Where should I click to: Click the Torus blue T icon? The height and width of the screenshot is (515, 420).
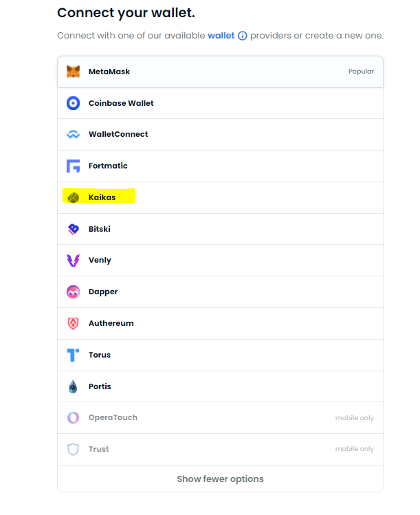point(73,355)
